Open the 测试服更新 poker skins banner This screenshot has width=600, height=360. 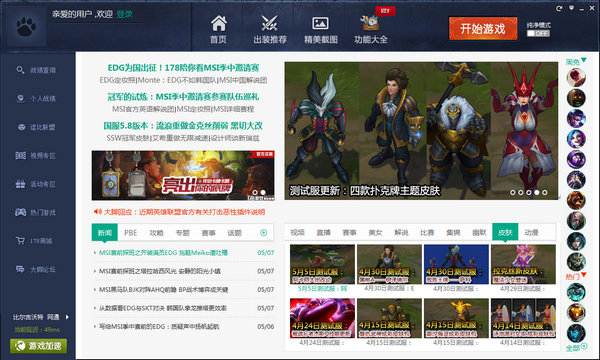pos(421,131)
